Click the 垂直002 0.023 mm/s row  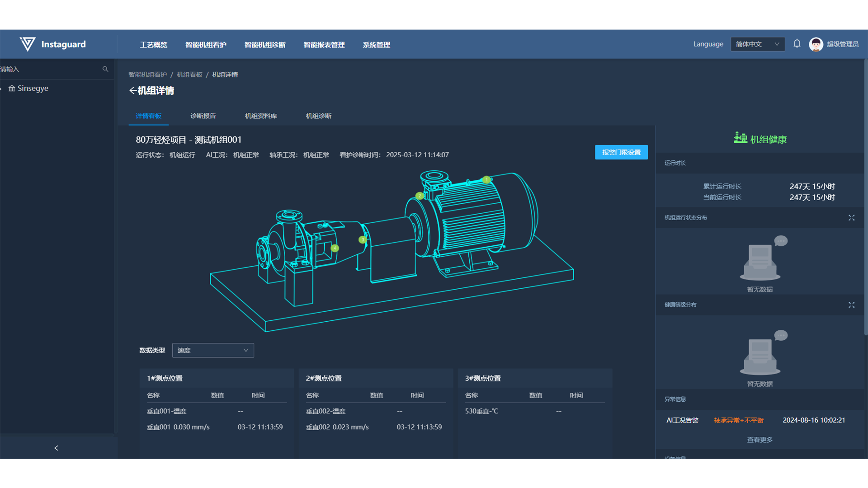(x=376, y=427)
